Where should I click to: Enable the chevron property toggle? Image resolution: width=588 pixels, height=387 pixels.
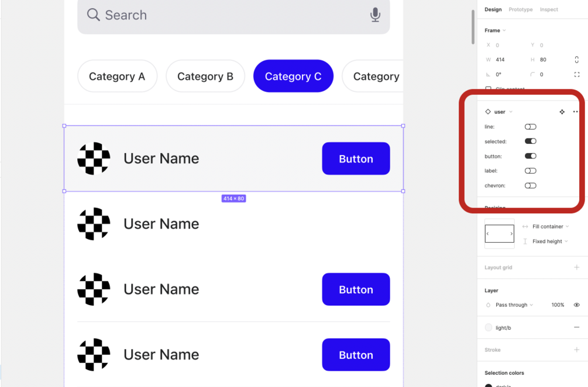[x=531, y=185]
